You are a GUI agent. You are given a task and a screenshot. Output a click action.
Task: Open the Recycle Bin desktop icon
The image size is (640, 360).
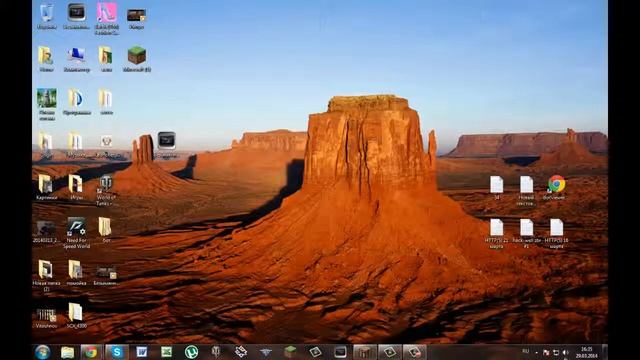click(47, 15)
